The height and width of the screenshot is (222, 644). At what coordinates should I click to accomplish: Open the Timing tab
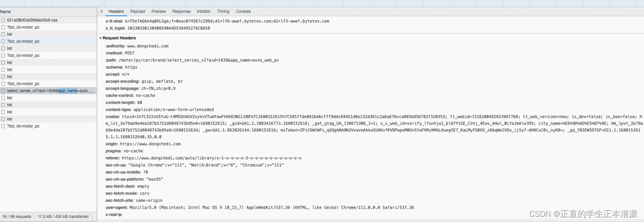tap(223, 12)
